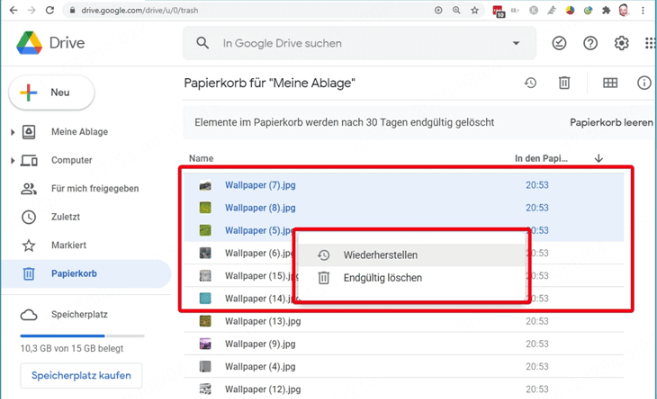
Task: Click the Google Drive logo
Action: [29, 43]
